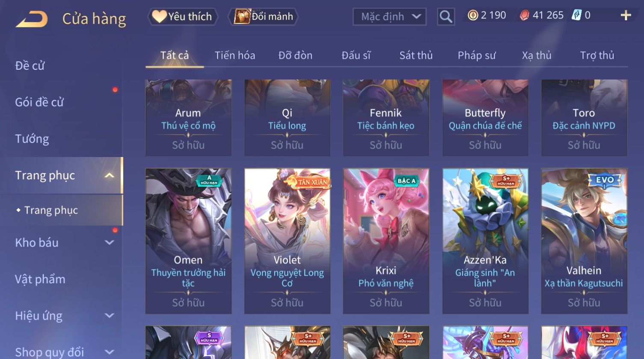Open Gói đề cử sidebar item
Viewport: 644px width, 359px height.
click(x=39, y=102)
